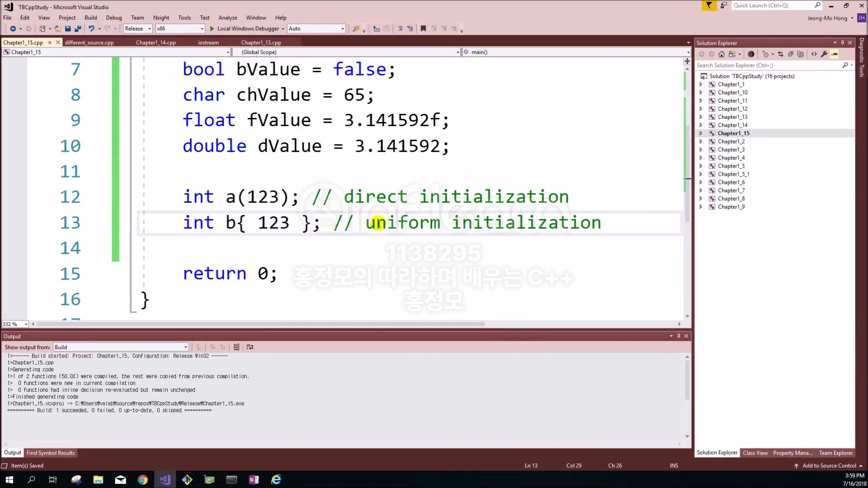Open the x86 platform dropdown
This screenshot has height=488, width=868.
pos(180,28)
